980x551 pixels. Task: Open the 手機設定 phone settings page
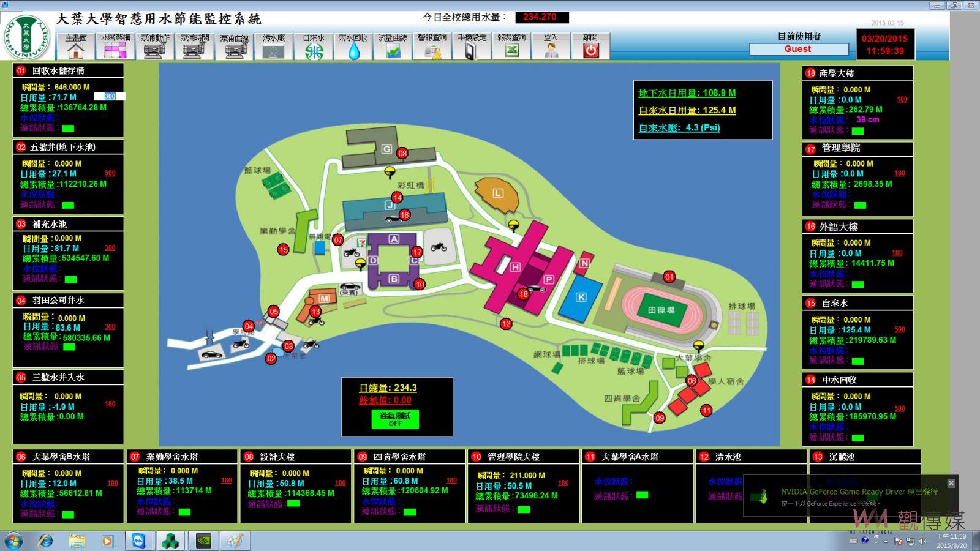472,46
